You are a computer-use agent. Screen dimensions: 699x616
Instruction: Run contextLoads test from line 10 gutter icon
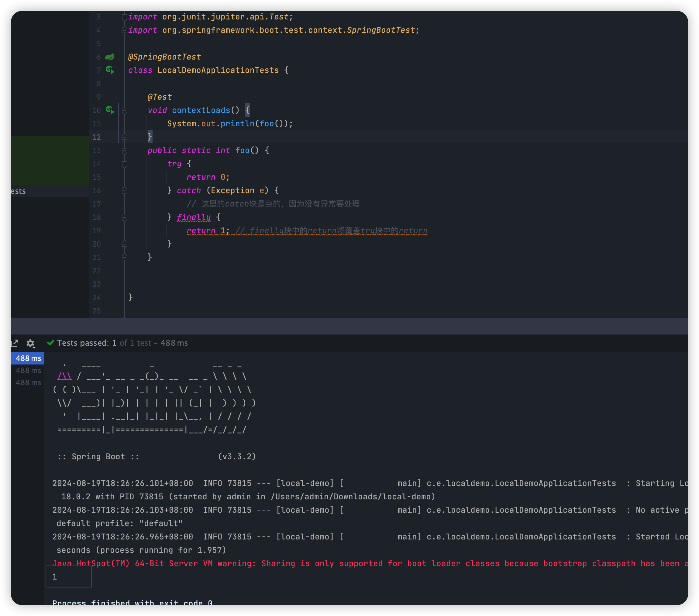(110, 110)
